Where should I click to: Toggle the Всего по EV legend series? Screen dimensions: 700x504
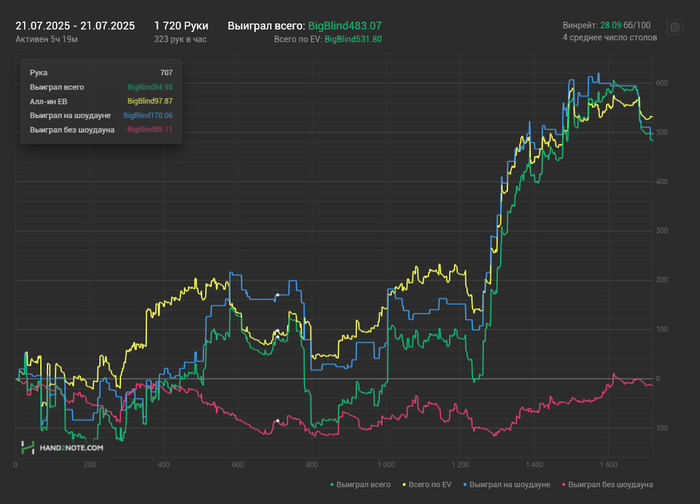point(427,484)
